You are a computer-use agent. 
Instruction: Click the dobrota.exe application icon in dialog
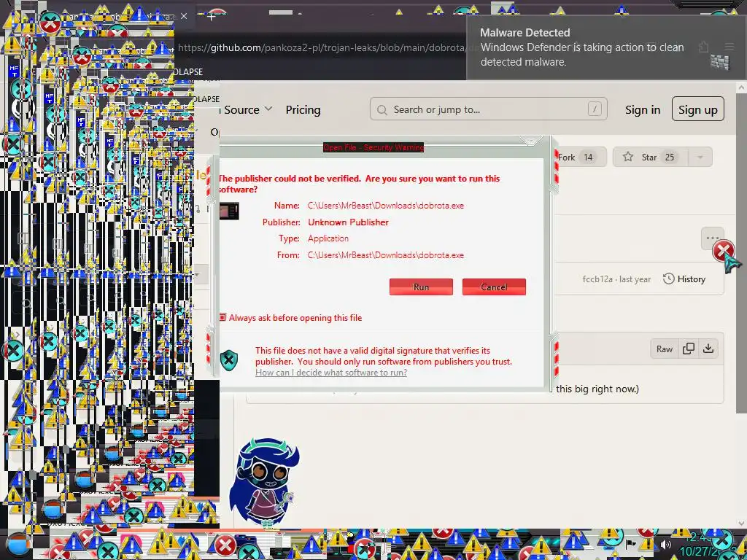(x=229, y=211)
